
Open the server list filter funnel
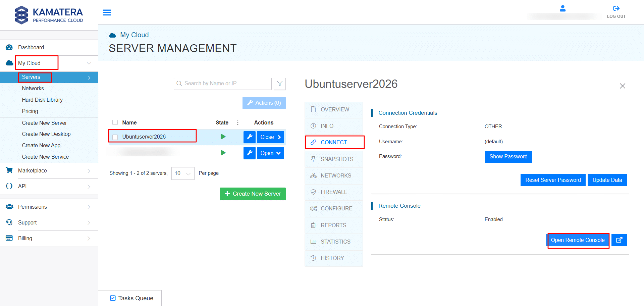pos(280,84)
